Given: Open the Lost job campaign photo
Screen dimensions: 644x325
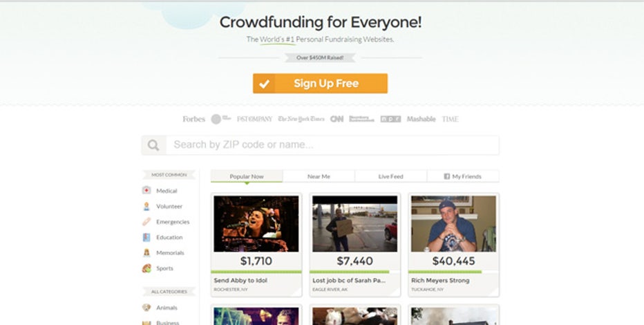Looking at the screenshot, I should (x=355, y=223).
